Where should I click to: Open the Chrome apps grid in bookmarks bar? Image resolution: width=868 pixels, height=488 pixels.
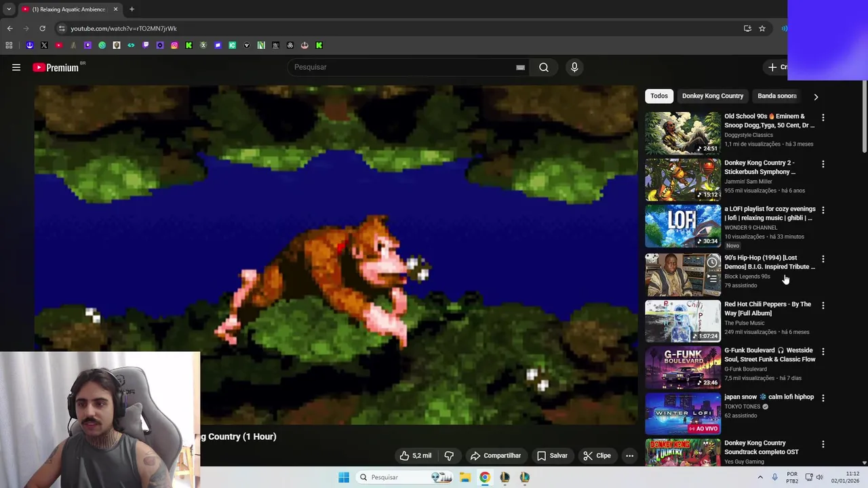tap(9, 45)
